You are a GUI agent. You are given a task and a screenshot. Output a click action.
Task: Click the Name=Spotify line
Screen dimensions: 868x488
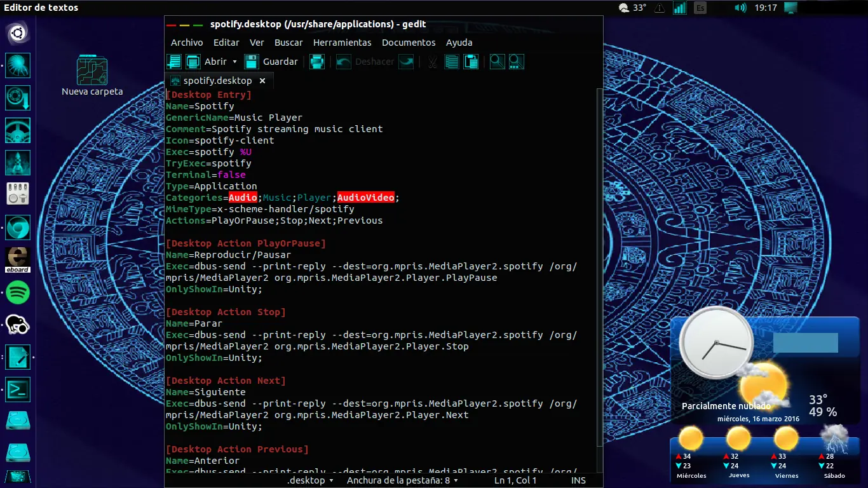200,106
